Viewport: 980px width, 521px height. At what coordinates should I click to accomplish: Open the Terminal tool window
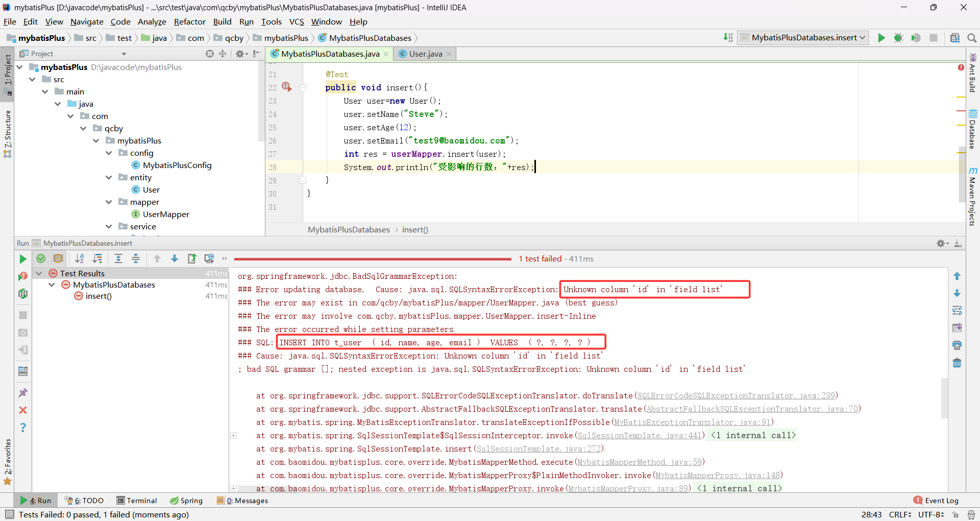(x=137, y=501)
